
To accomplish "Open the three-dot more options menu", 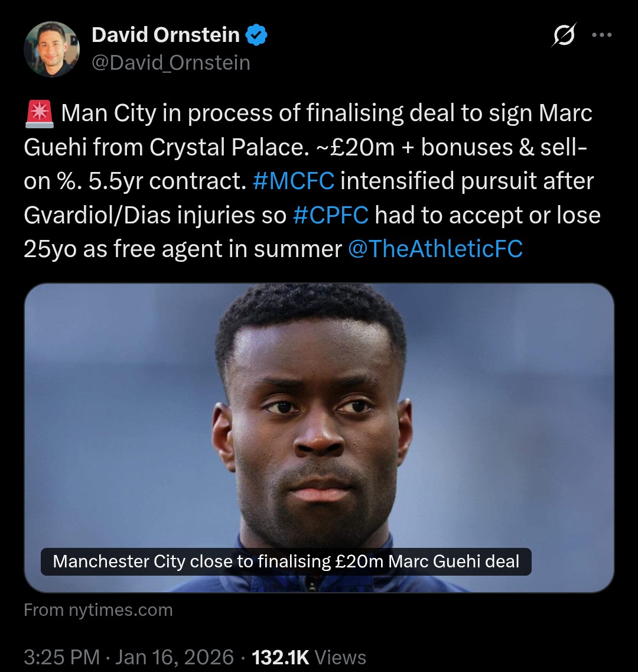I will 601,35.
